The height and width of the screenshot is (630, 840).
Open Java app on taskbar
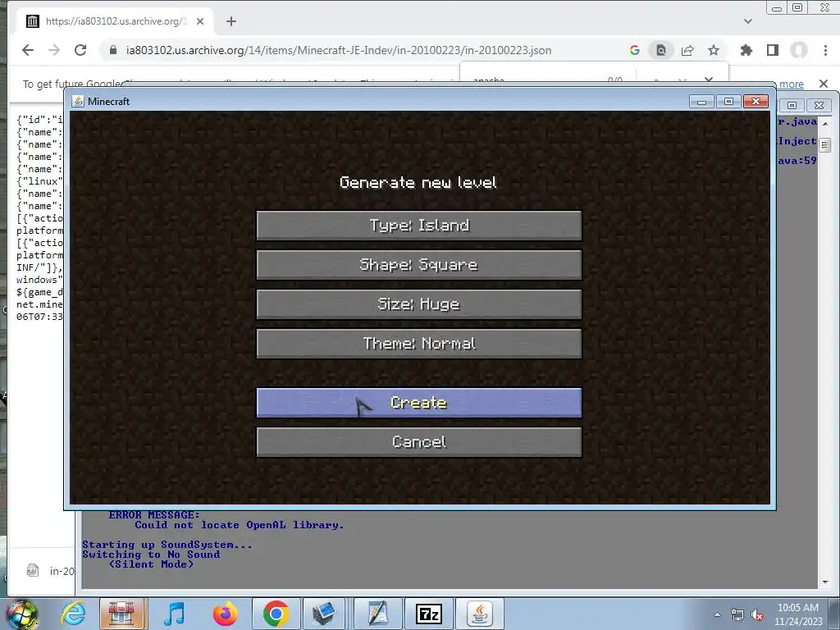479,614
